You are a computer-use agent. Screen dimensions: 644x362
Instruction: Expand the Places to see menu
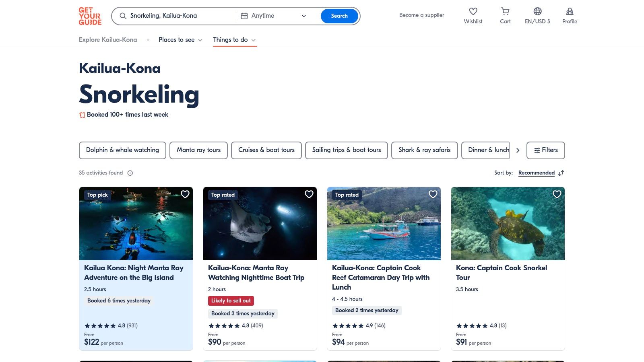tap(180, 40)
